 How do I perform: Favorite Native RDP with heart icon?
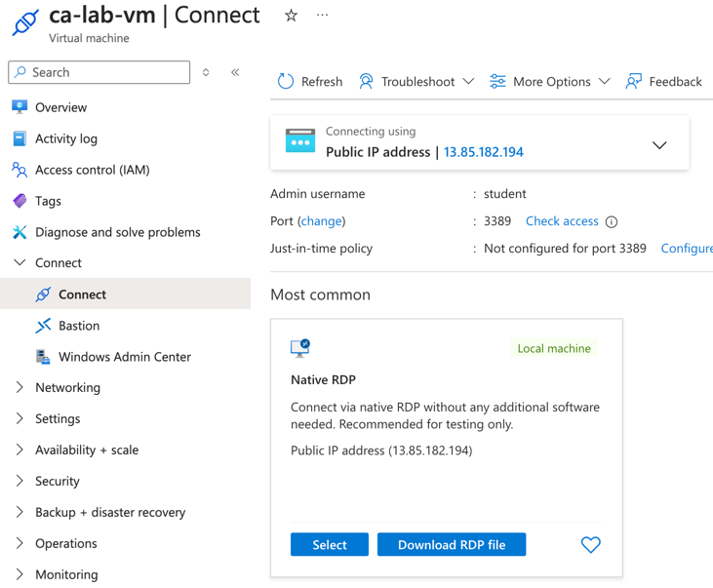point(591,545)
